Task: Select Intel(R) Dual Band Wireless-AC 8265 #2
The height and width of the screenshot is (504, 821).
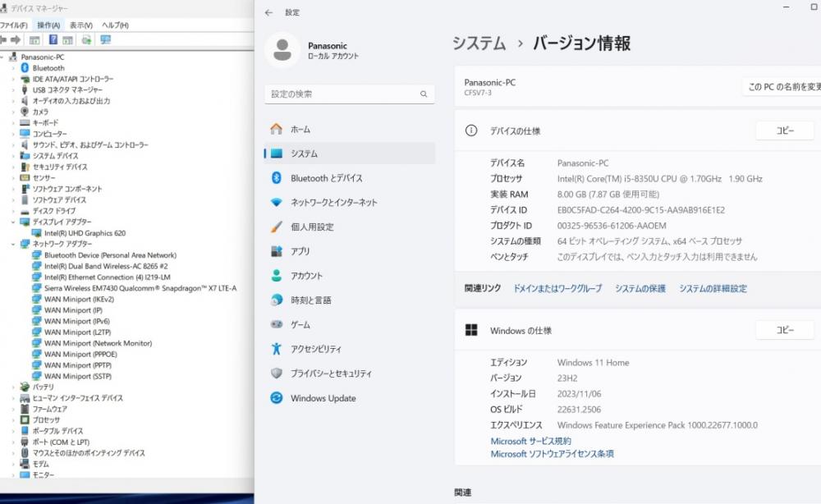Action: pos(106,266)
